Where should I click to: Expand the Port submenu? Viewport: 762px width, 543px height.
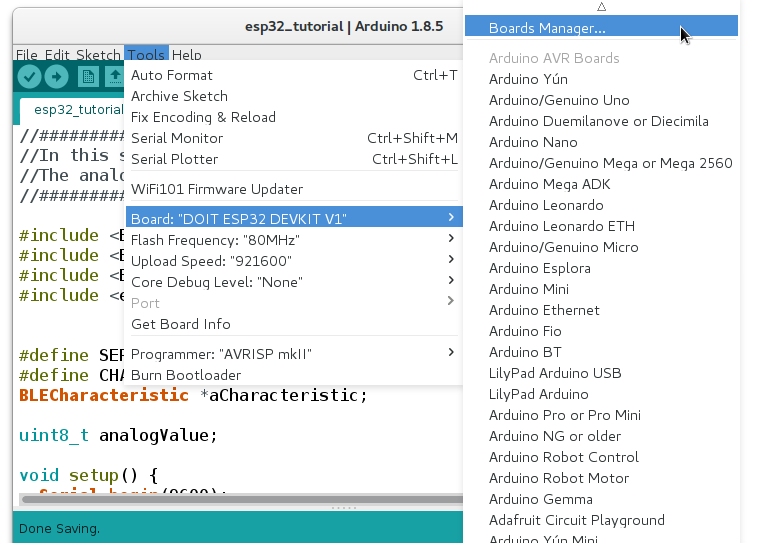point(294,303)
